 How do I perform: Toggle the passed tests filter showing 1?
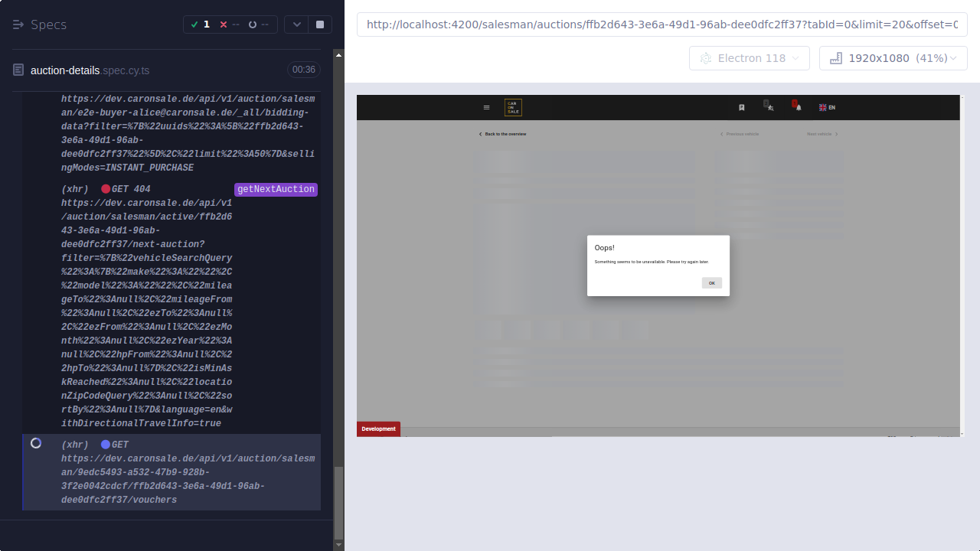(201, 24)
